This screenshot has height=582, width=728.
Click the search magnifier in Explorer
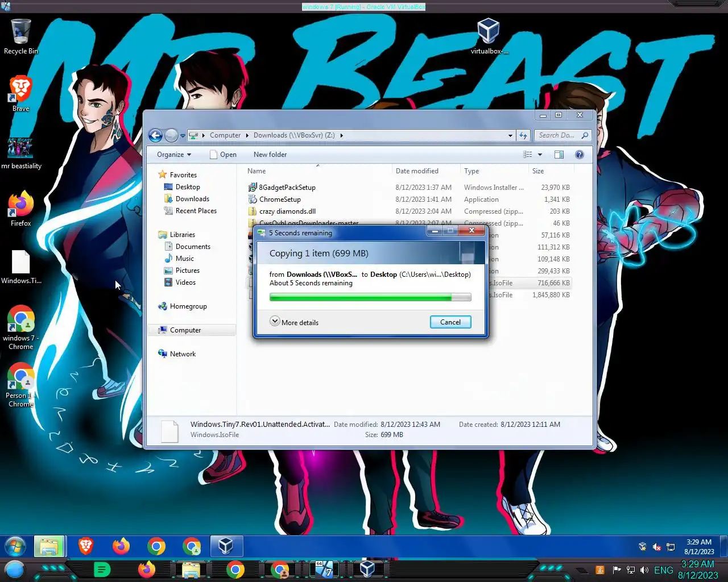585,135
